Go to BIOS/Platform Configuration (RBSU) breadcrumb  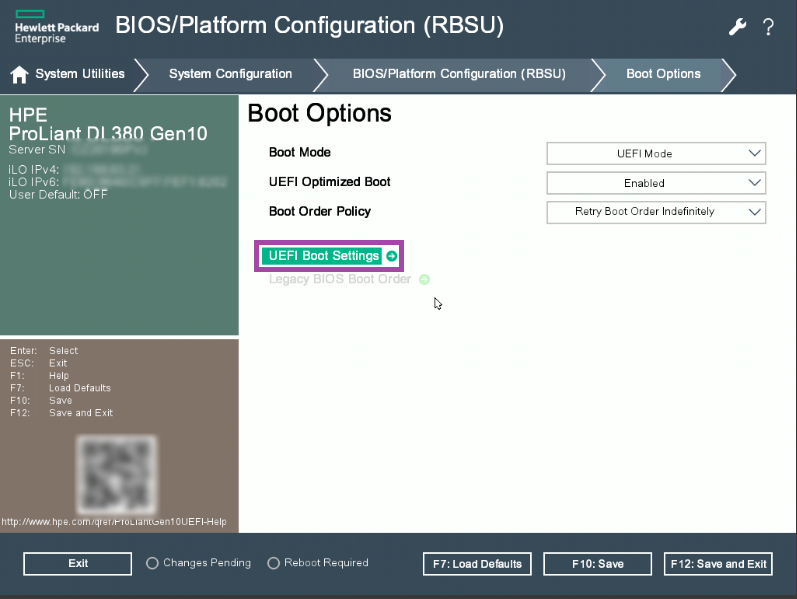coord(459,74)
